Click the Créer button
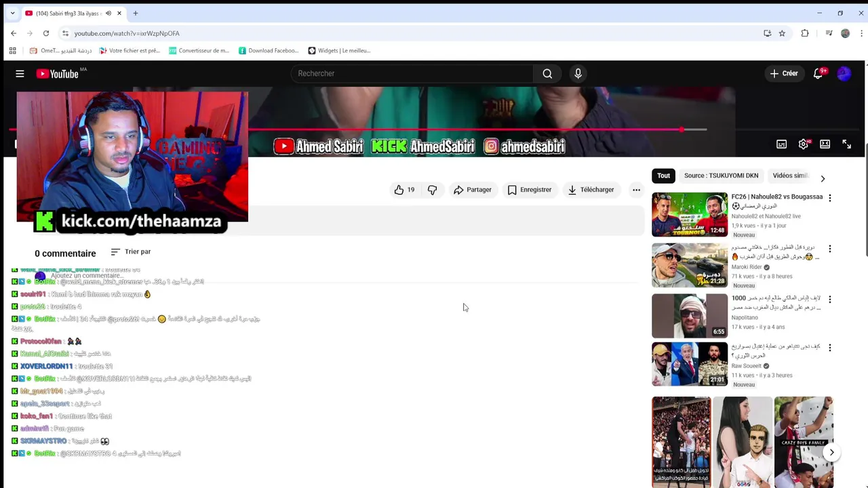 [784, 73]
